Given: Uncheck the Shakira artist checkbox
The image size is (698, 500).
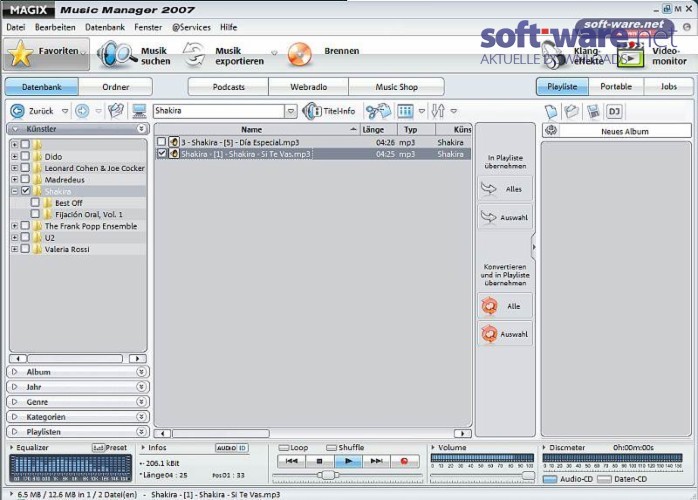Looking at the screenshot, I should [x=25, y=191].
